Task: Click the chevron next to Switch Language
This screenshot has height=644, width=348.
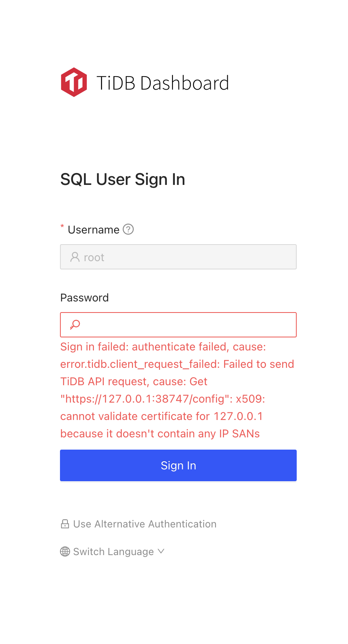Action: point(161,551)
